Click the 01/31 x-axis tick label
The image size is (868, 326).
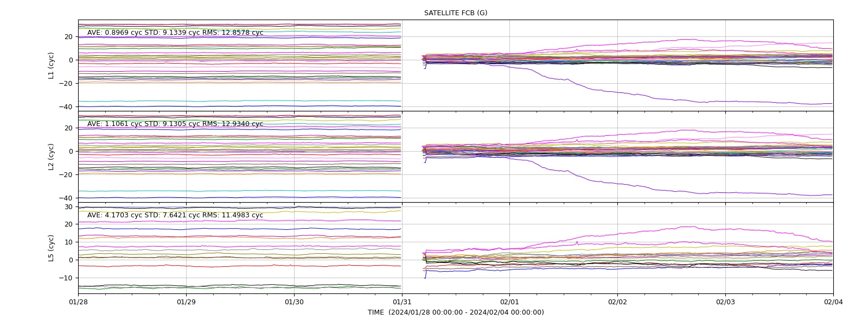point(402,302)
